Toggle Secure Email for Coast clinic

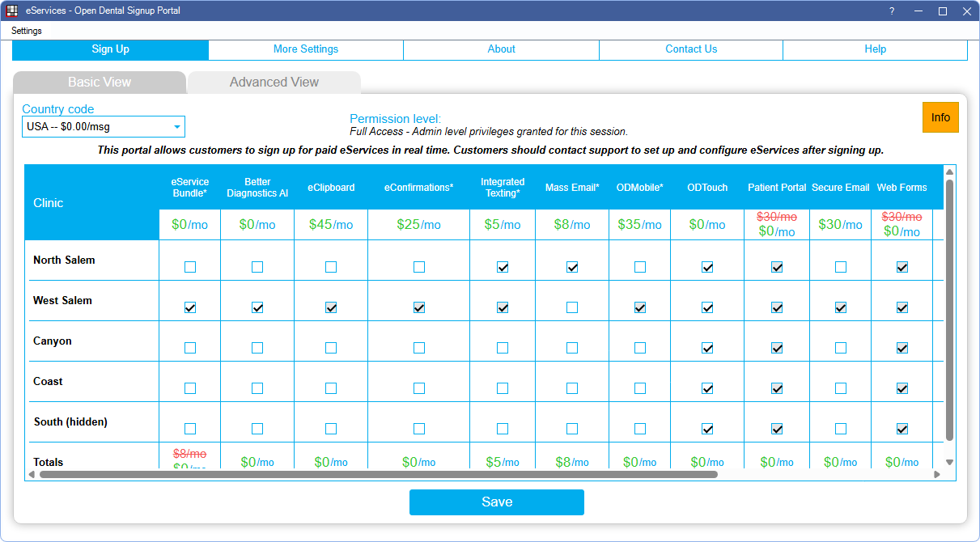pyautogui.click(x=841, y=388)
